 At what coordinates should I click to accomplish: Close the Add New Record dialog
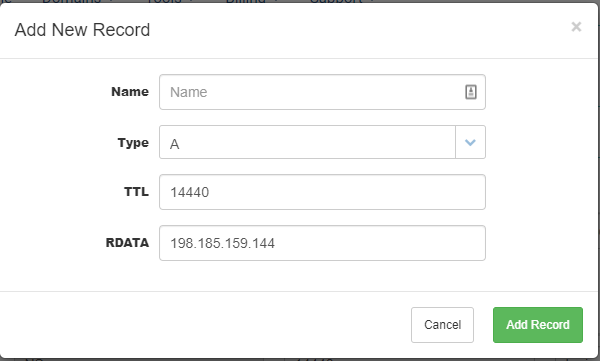pyautogui.click(x=576, y=27)
